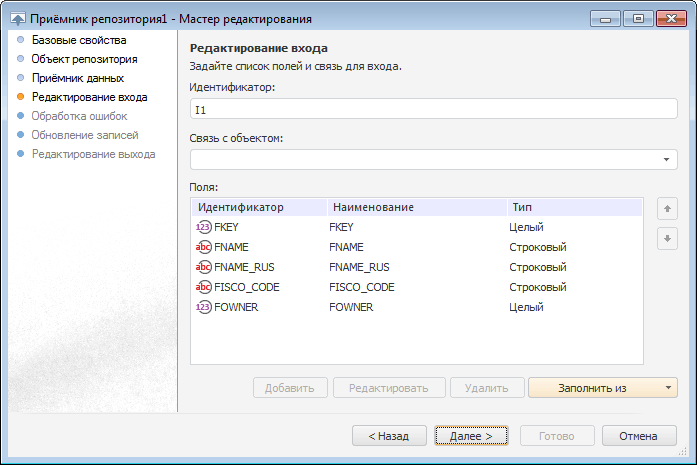Click the move field down arrow

tap(666, 239)
